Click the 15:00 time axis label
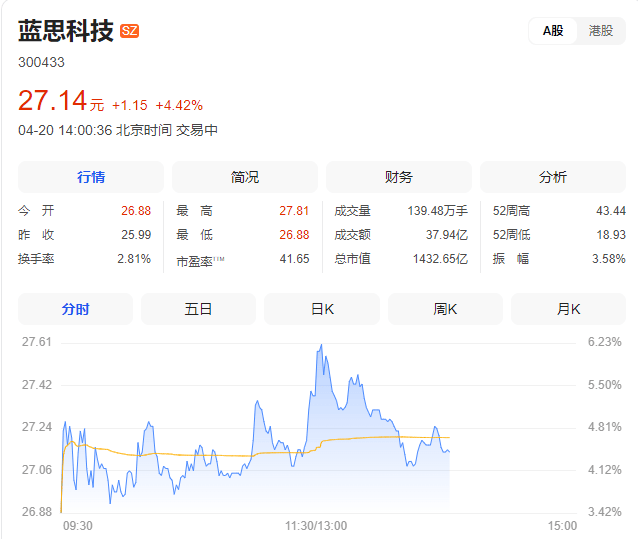The image size is (638, 539). point(562,526)
